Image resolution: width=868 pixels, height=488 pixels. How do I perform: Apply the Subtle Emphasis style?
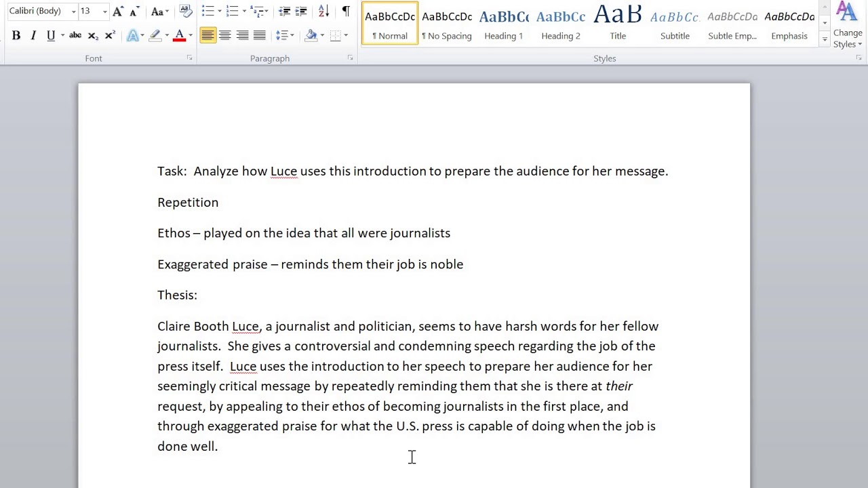point(732,24)
